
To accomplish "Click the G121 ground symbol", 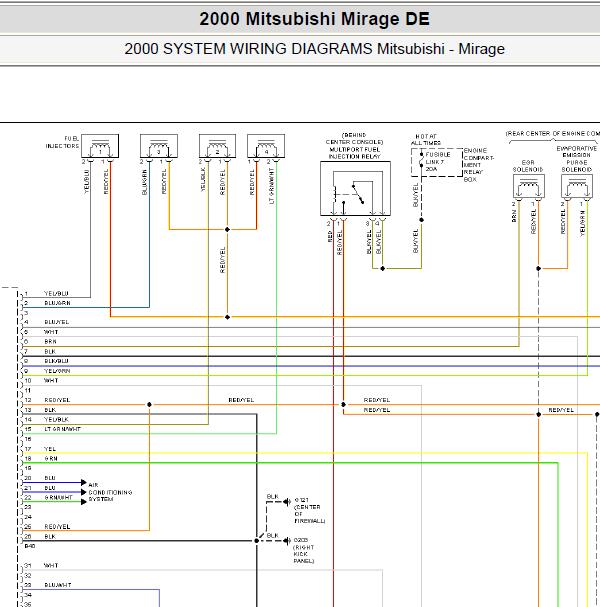I will 287,502.
